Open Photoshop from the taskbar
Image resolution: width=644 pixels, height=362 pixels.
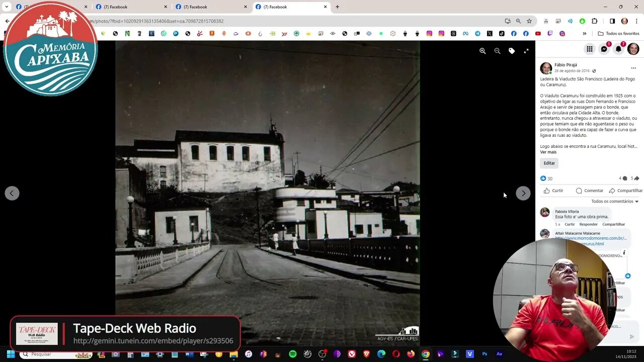click(x=485, y=354)
